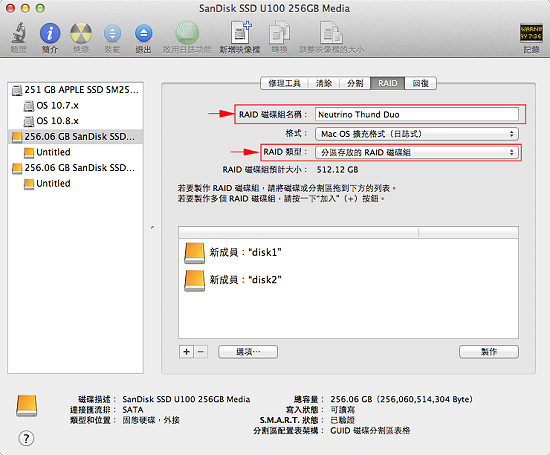
Task: Click the new member "disk2" label
Action: [x=246, y=280]
